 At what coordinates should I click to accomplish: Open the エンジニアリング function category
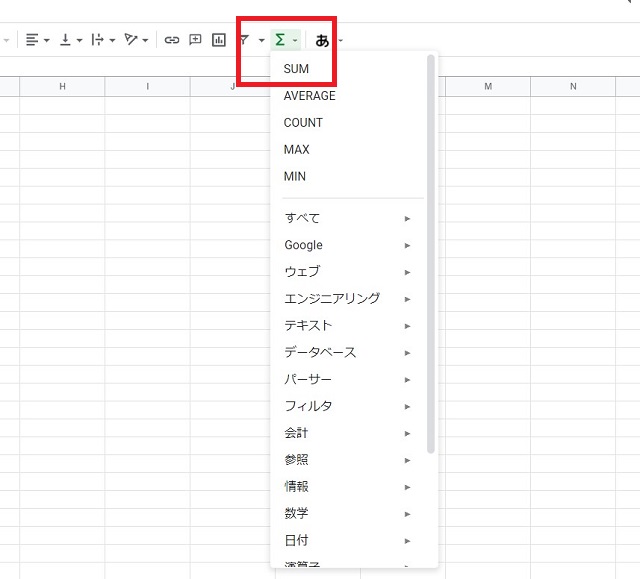(349, 299)
